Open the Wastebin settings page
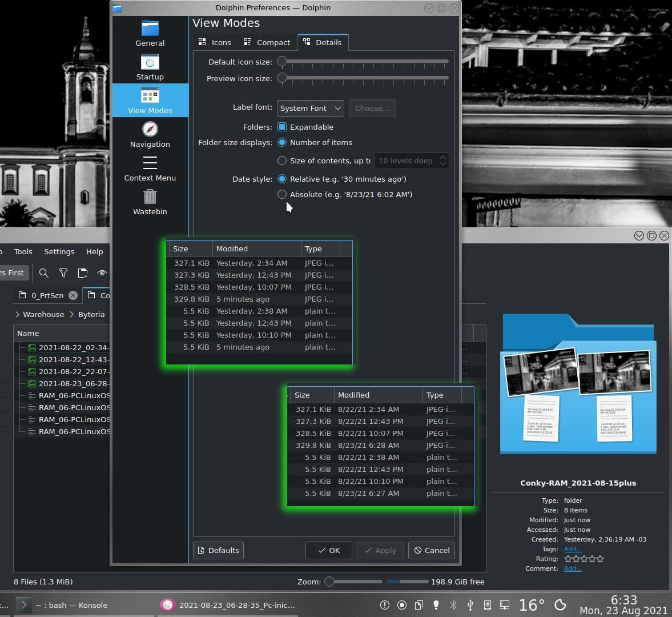 pyautogui.click(x=150, y=202)
